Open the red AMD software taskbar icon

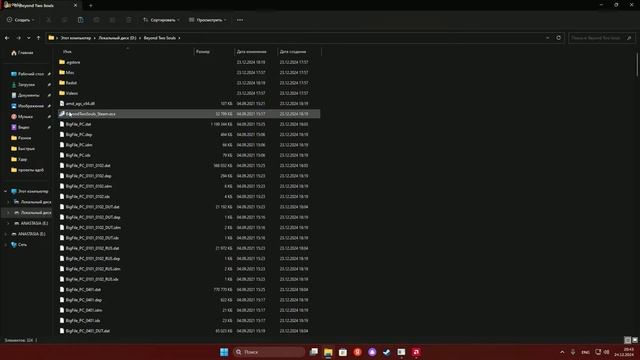tap(416, 352)
